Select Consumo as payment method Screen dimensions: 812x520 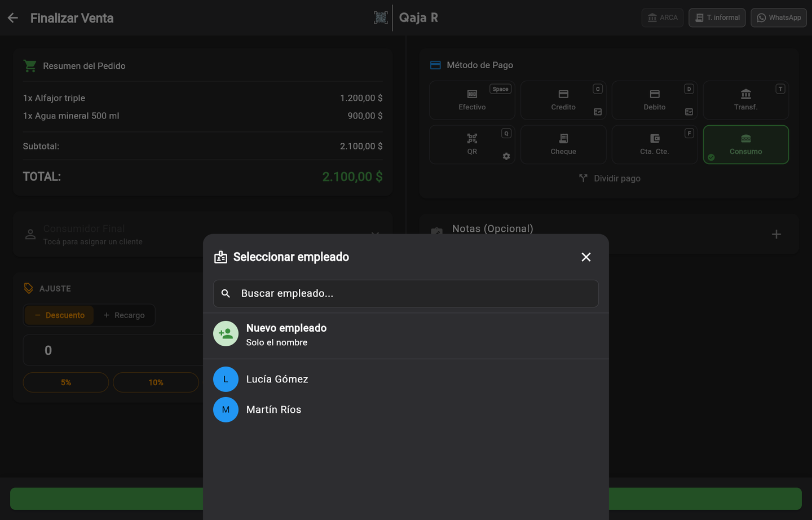pyautogui.click(x=745, y=144)
